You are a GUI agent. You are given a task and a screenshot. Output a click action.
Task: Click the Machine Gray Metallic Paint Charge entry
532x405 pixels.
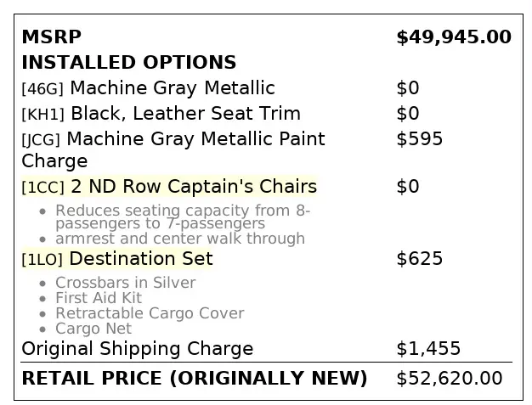pyautogui.click(x=195, y=138)
